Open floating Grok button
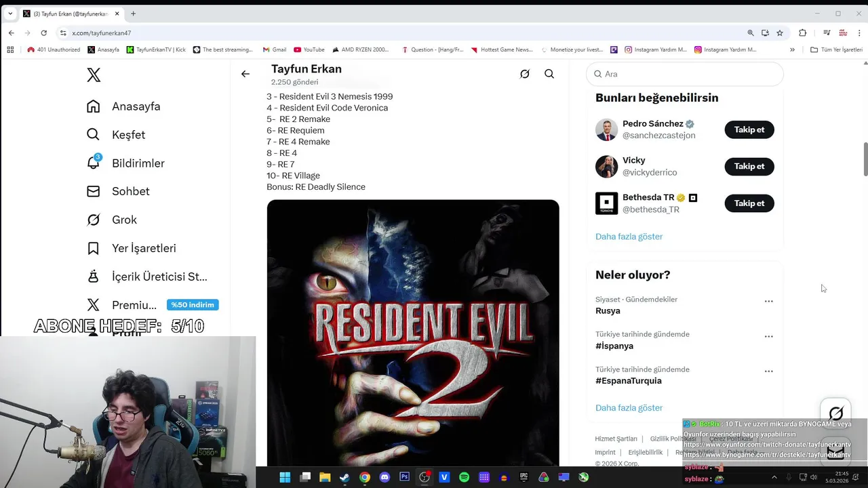868x488 pixels. [x=835, y=413]
